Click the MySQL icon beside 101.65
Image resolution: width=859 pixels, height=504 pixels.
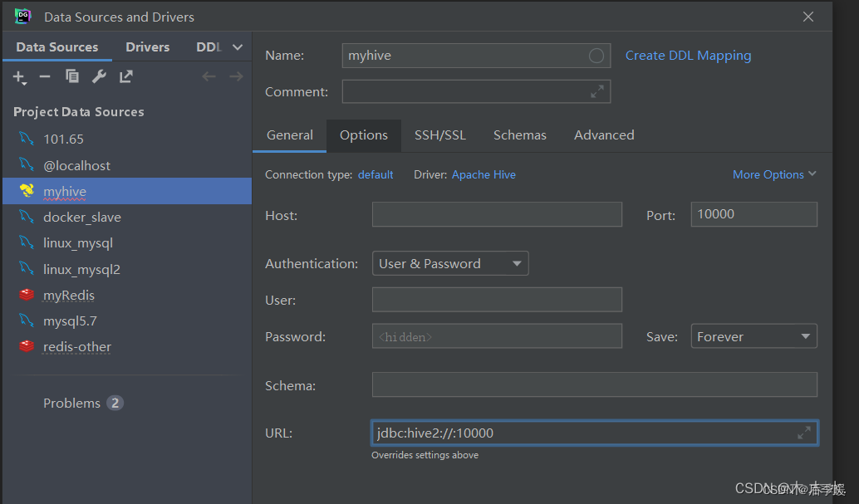27,138
